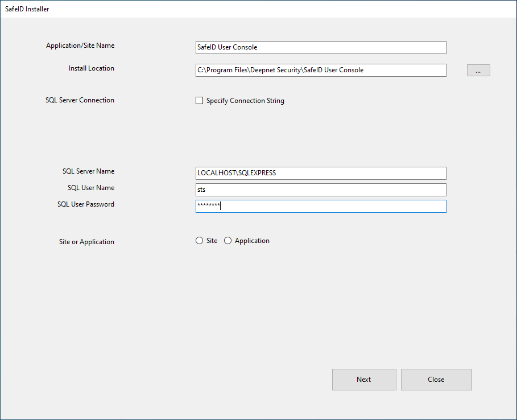Click the SafeID Installer title bar text
This screenshot has width=517, height=420.
pos(27,9)
